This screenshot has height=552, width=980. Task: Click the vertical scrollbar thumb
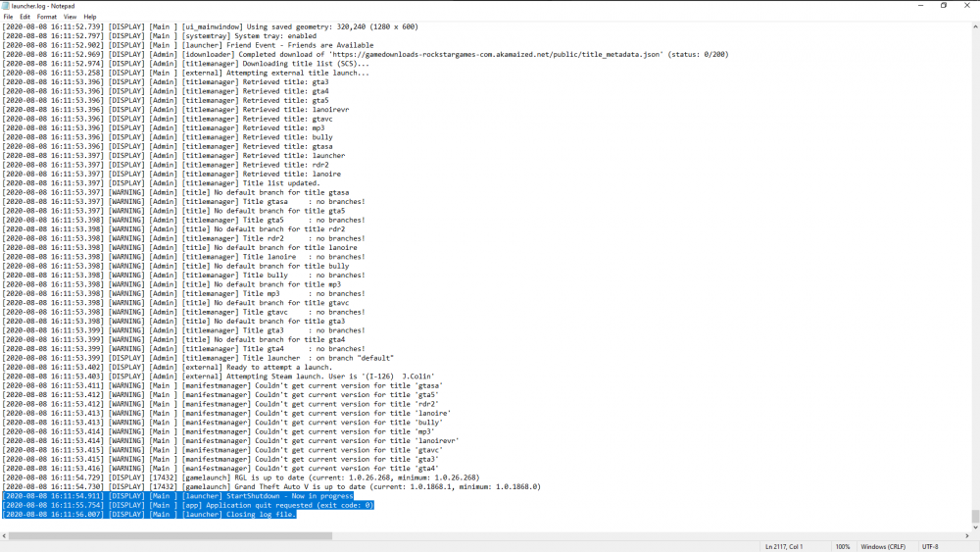click(x=975, y=517)
